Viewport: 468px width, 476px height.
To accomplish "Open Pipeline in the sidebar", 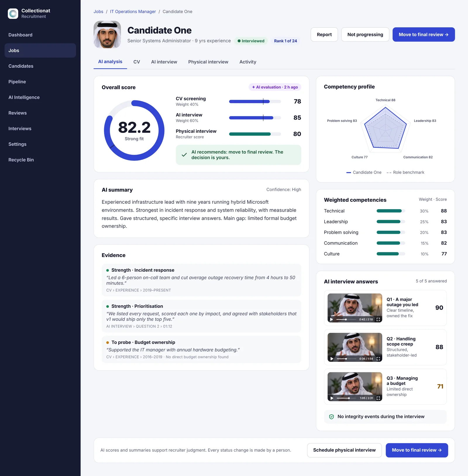I will 40,82.
